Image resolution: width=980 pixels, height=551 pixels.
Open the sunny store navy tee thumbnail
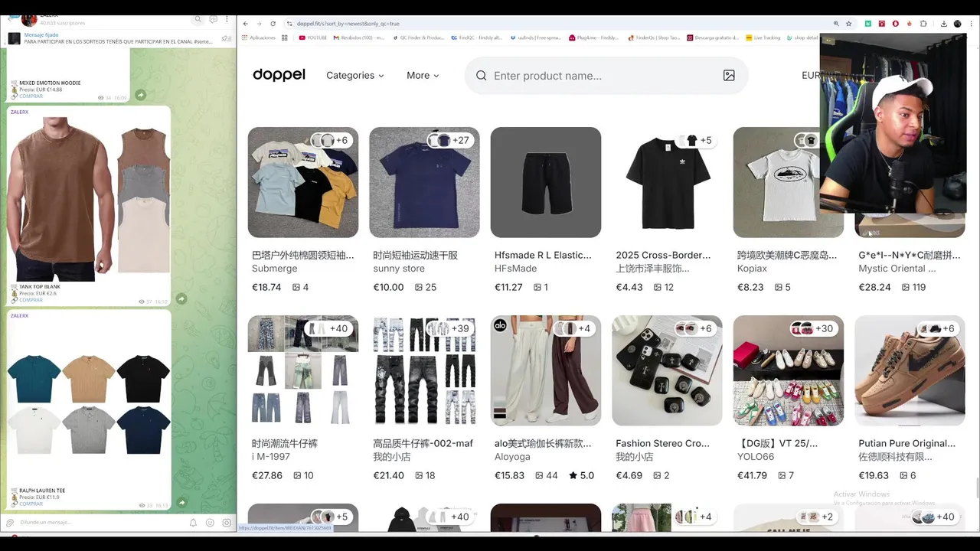coord(424,182)
